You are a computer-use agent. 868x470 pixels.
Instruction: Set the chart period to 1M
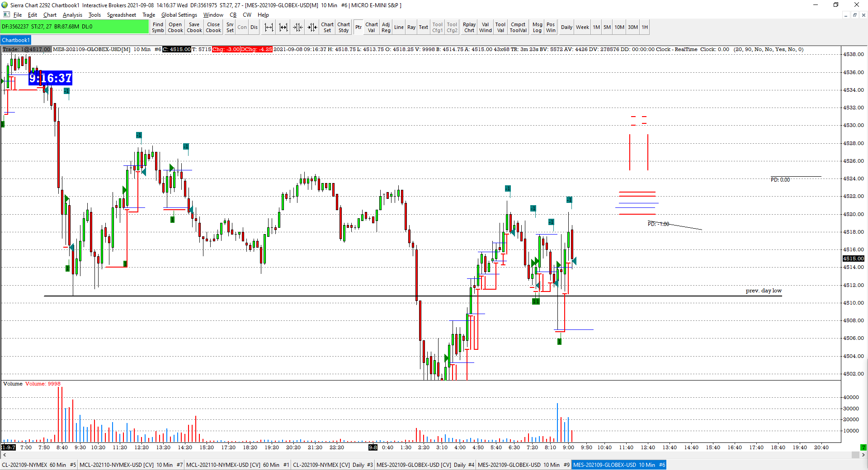coord(596,27)
